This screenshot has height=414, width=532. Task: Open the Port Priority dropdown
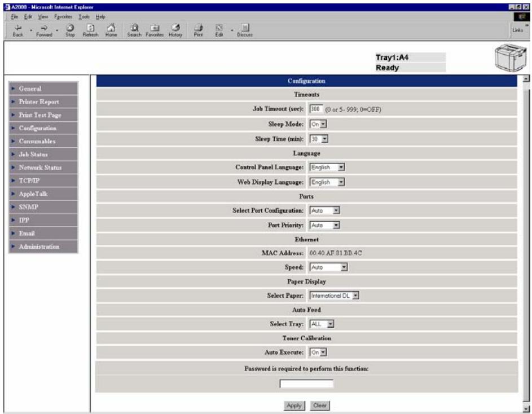(x=325, y=225)
